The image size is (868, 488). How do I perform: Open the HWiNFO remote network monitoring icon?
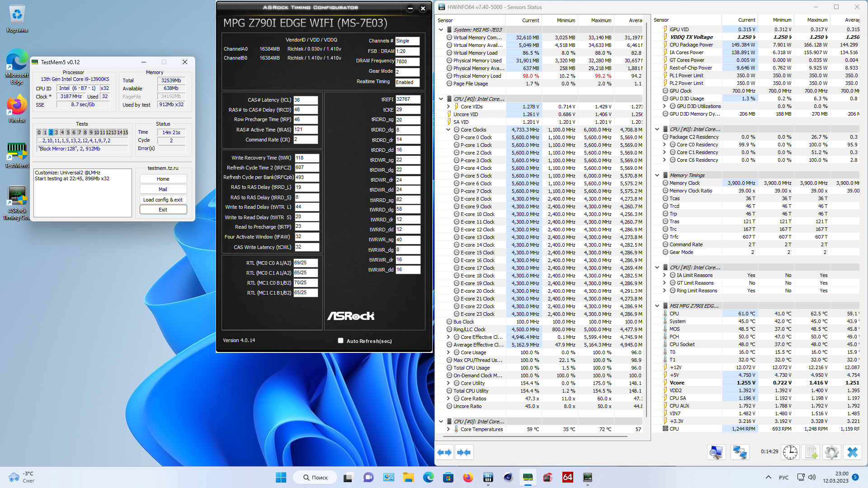pos(740,452)
